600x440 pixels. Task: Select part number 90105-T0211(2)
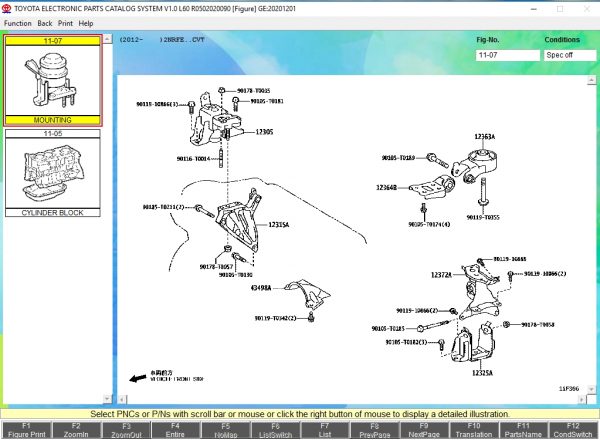tap(163, 207)
